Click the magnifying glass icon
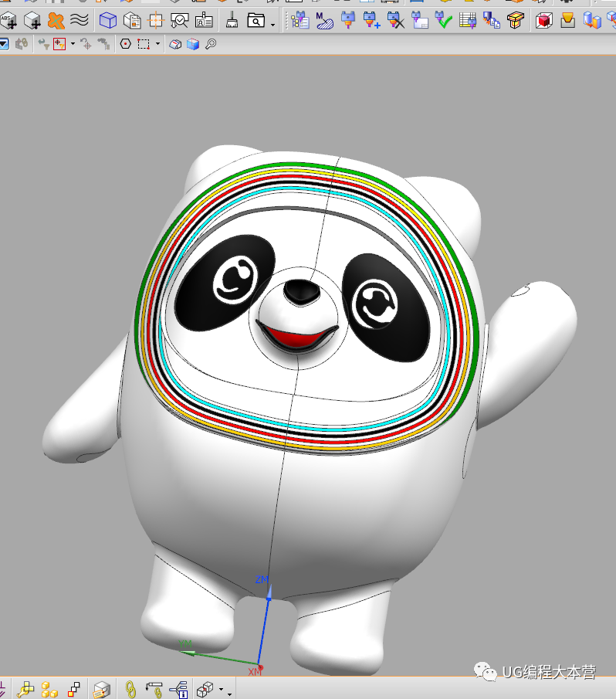The height and width of the screenshot is (699, 616). tap(211, 44)
